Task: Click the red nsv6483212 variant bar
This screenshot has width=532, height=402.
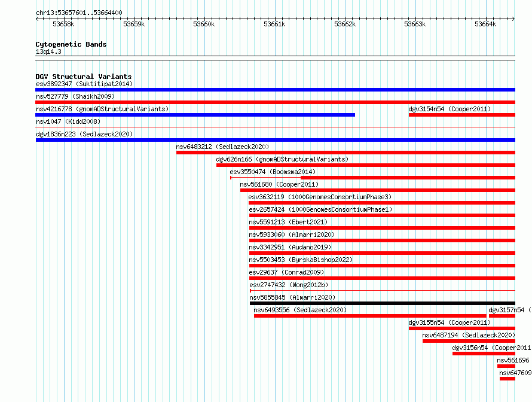Action: tap(346, 153)
